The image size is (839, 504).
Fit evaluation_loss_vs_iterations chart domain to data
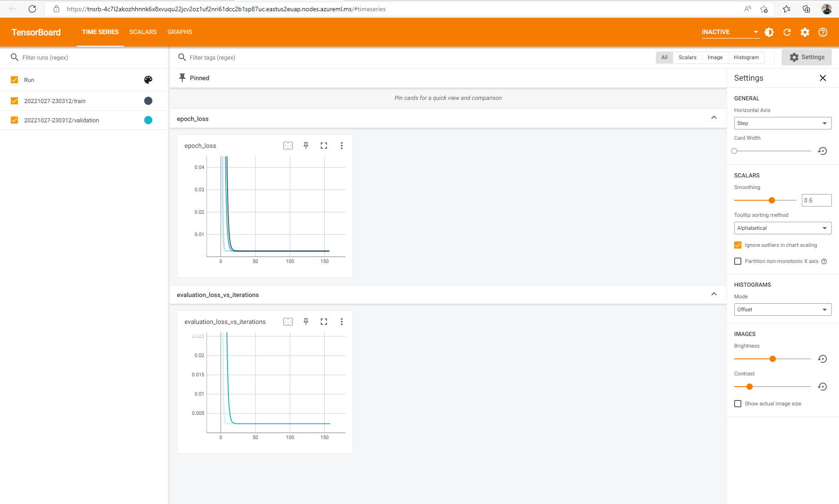(x=288, y=322)
